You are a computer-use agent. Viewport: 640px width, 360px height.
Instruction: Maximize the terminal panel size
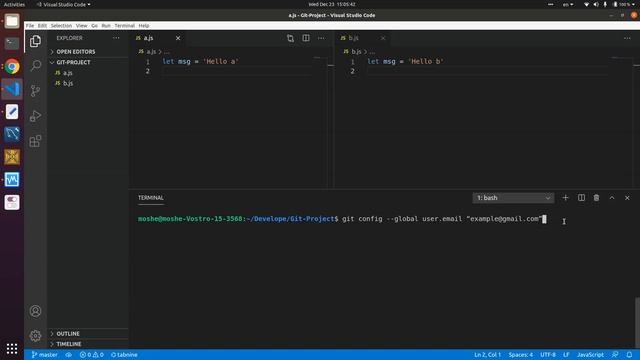point(612,198)
